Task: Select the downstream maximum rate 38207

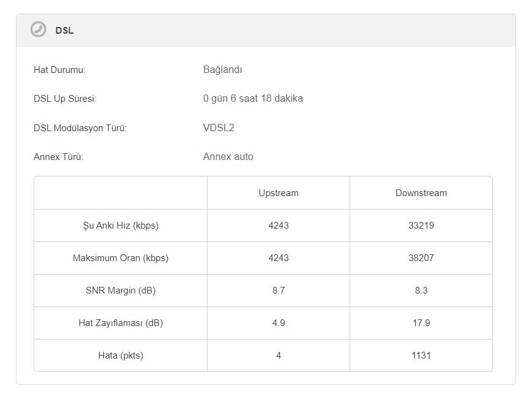Action: (421, 258)
